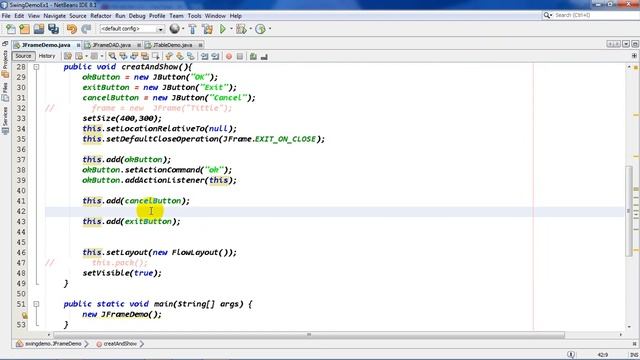
Task: Switch to the JFrameDAD.java tab
Action: pos(111,45)
